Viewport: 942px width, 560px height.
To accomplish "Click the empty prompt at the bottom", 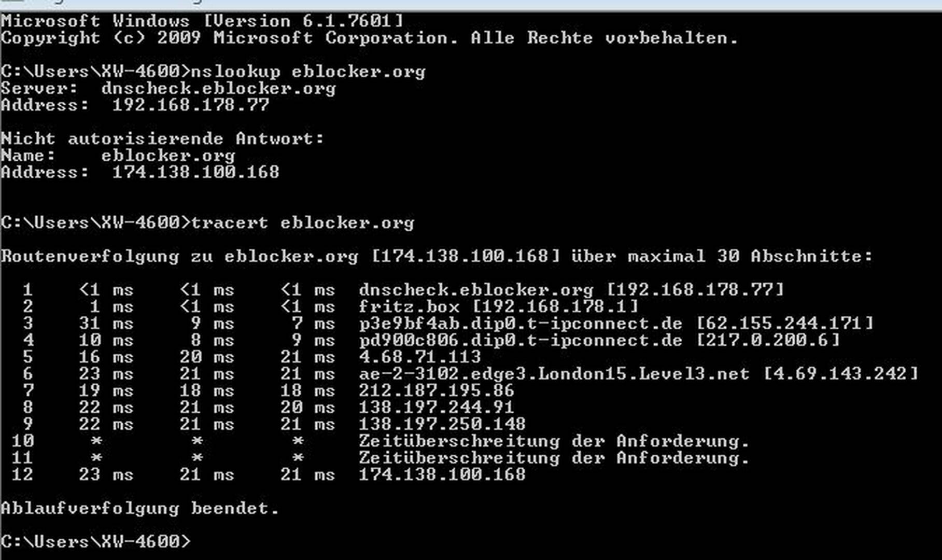I will click(x=96, y=542).
